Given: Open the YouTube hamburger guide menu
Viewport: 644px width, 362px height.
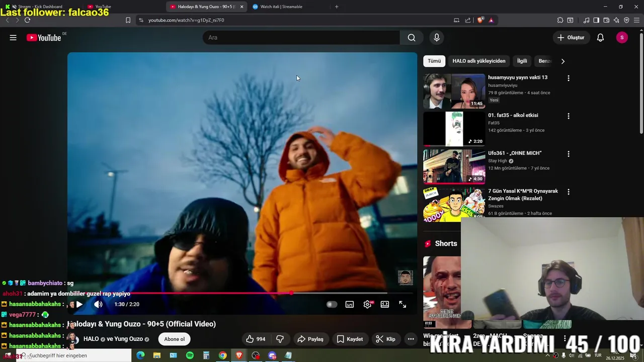Looking at the screenshot, I should [13, 38].
